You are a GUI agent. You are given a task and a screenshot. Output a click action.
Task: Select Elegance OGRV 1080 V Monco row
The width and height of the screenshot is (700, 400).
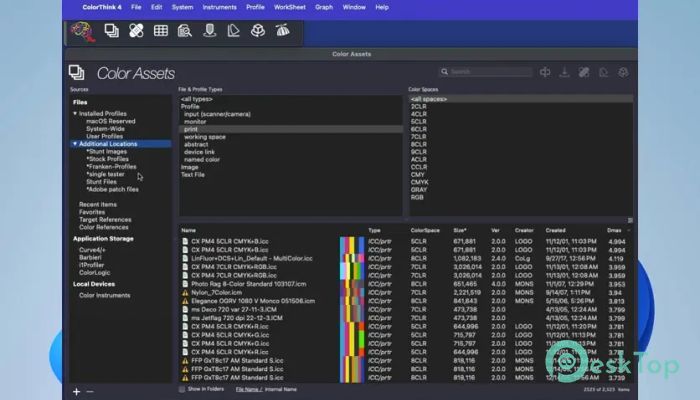405,301
